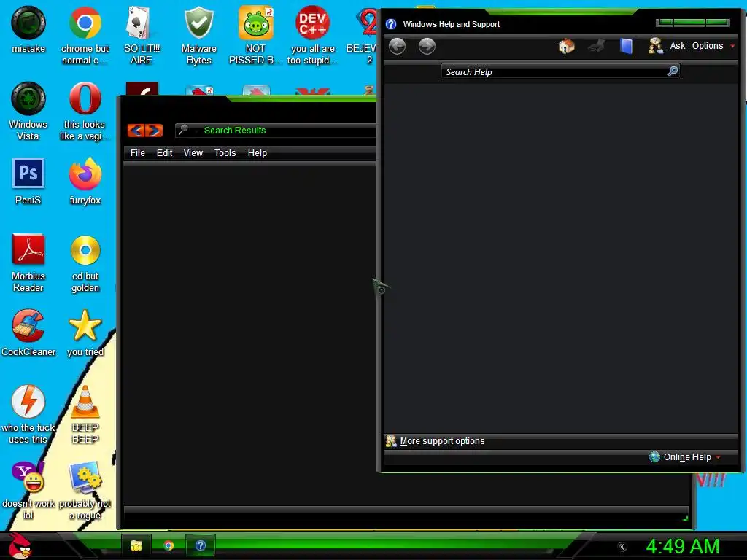
Task: Click the More support options link
Action: [x=442, y=441]
